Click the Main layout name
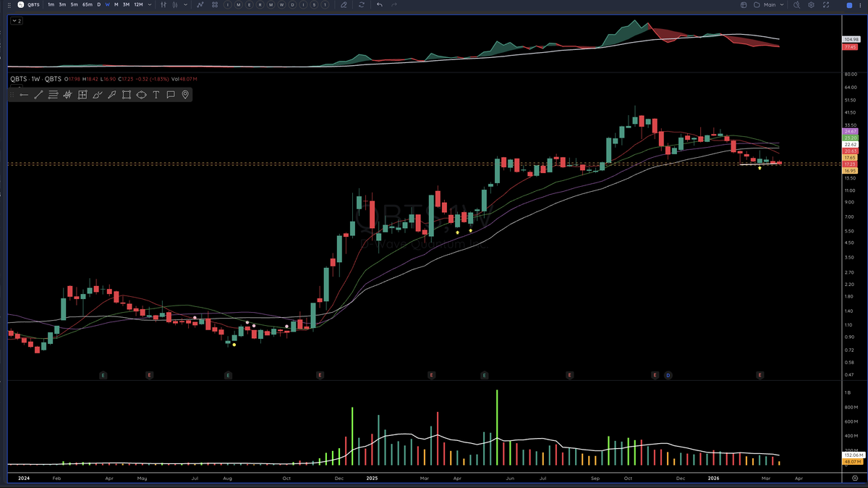The height and width of the screenshot is (488, 868). 770,5
